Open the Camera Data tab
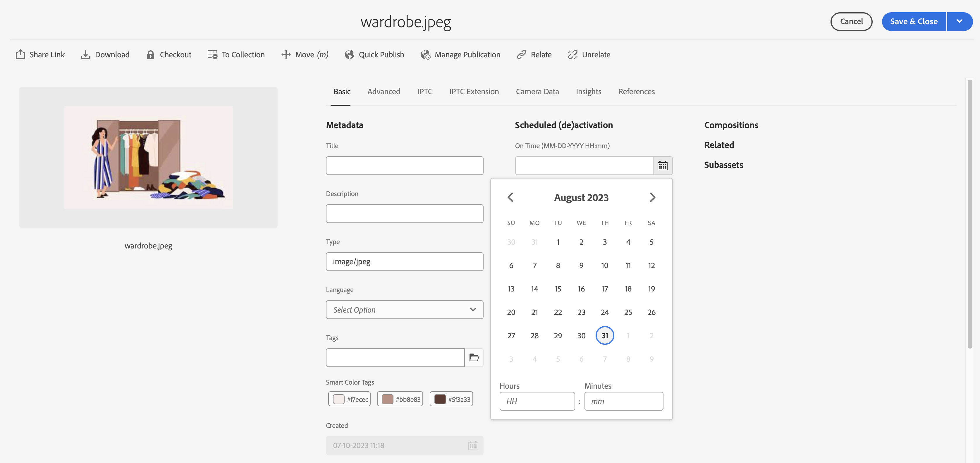The image size is (980, 463). 537,91
